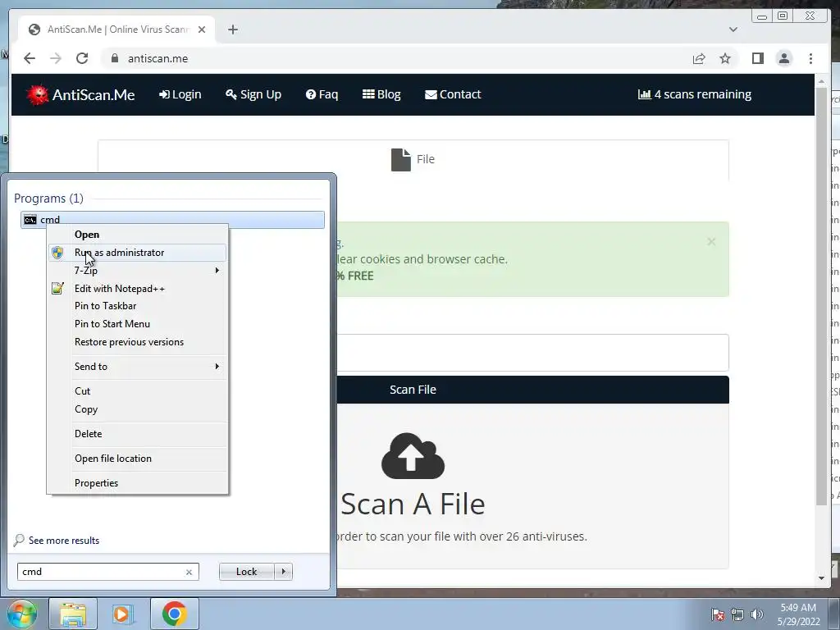This screenshot has height=630, width=840.
Task: Click See more results
Action: click(x=64, y=541)
